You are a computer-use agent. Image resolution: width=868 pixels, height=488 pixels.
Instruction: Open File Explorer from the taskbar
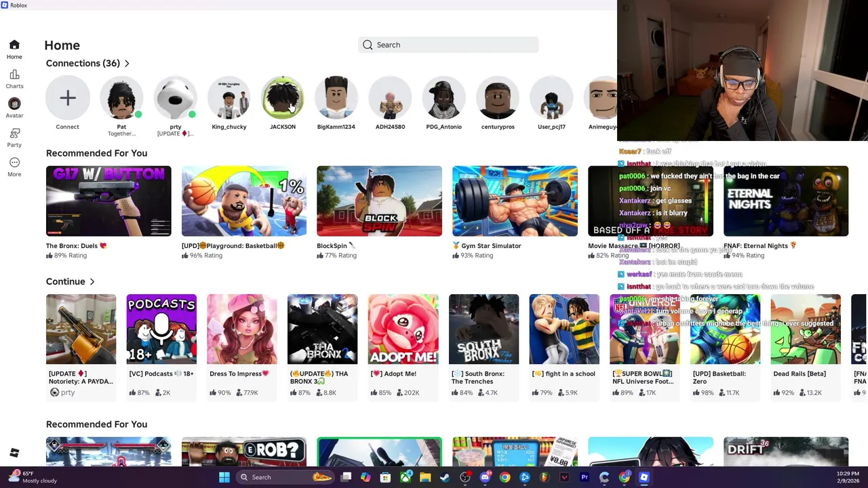point(425,477)
